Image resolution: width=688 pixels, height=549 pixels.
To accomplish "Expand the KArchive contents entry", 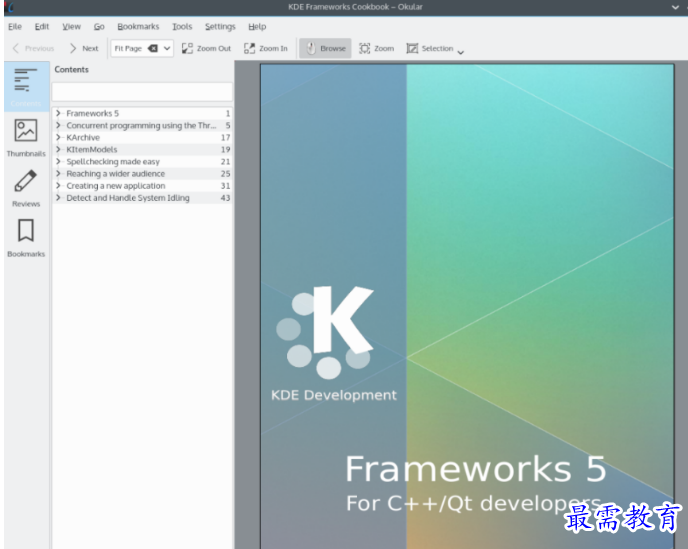I will 58,137.
